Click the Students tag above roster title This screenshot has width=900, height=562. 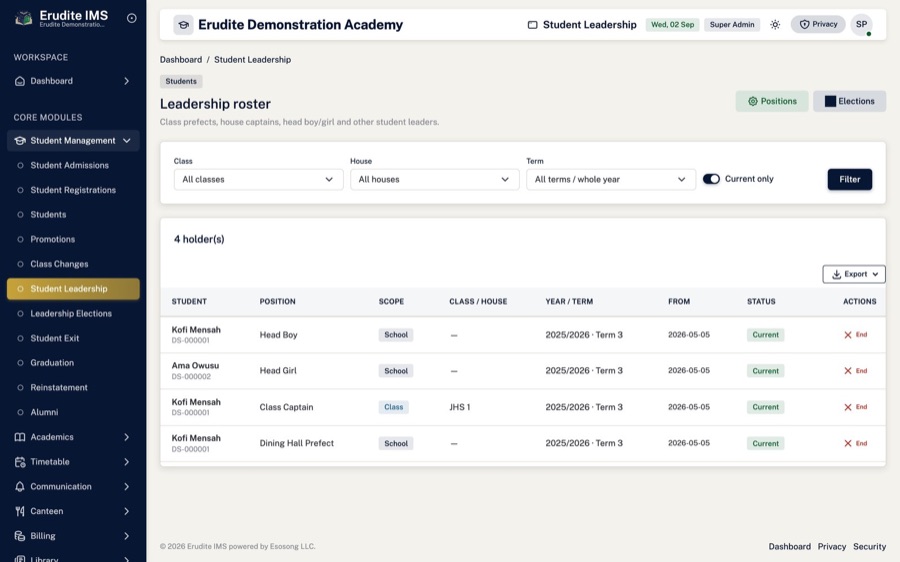(181, 82)
